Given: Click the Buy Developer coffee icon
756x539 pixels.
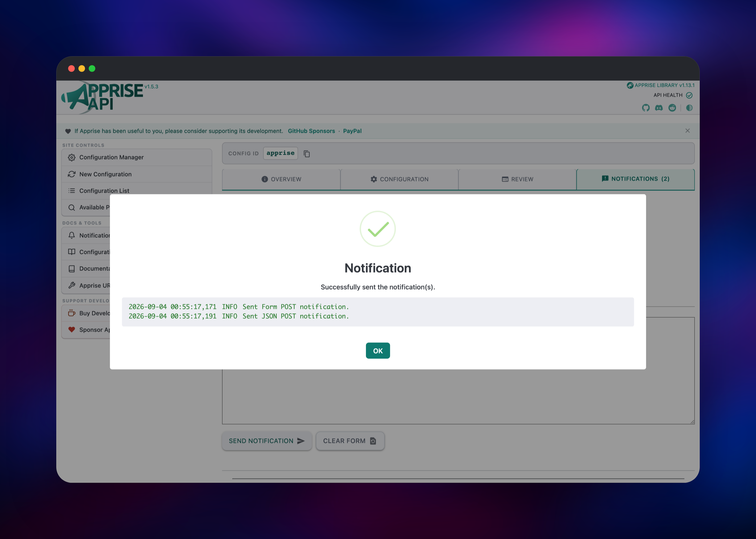Looking at the screenshot, I should tap(72, 313).
